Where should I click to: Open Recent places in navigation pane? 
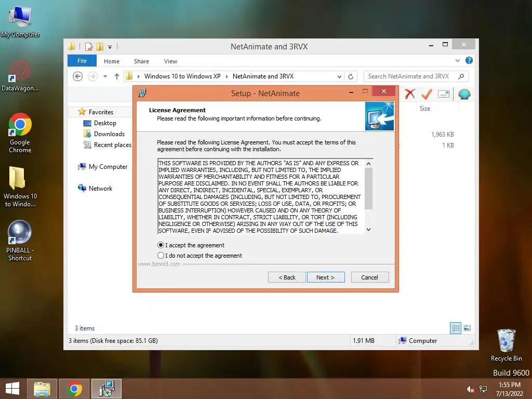[x=112, y=145]
